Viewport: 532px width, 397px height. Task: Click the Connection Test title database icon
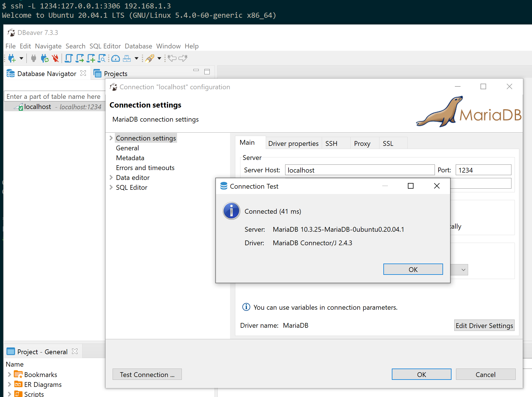(x=224, y=186)
